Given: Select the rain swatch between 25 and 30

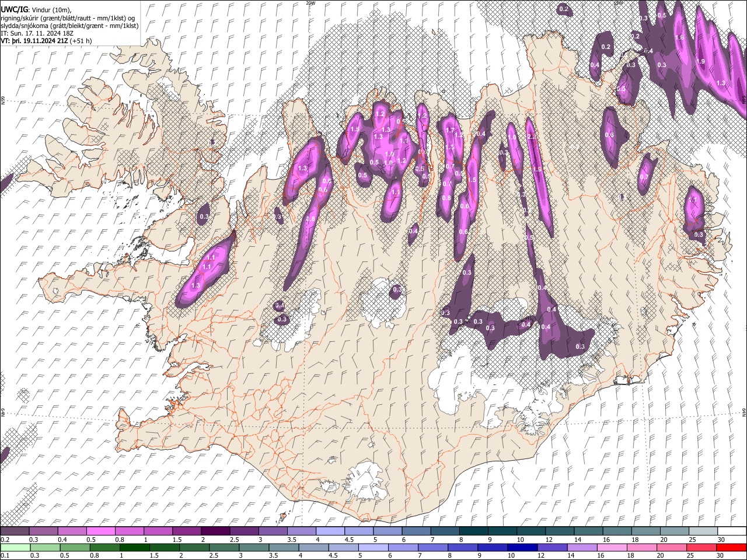Looking at the screenshot, I should click(701, 547).
